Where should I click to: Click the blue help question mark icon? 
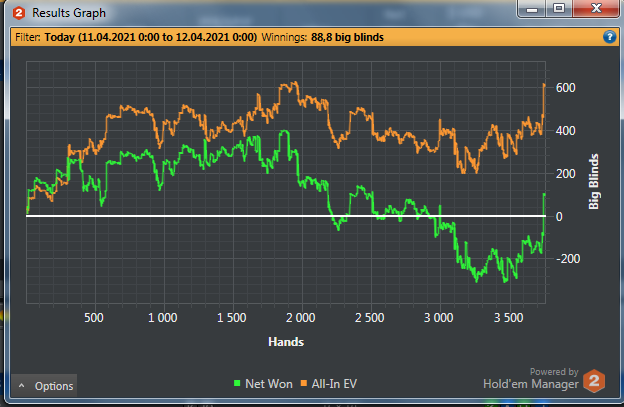pos(609,37)
